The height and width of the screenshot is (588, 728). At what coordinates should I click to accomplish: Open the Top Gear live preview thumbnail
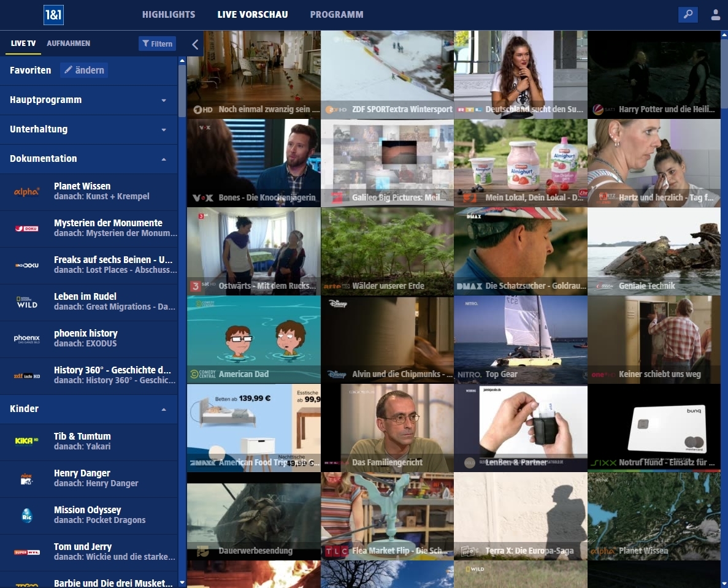(x=520, y=340)
